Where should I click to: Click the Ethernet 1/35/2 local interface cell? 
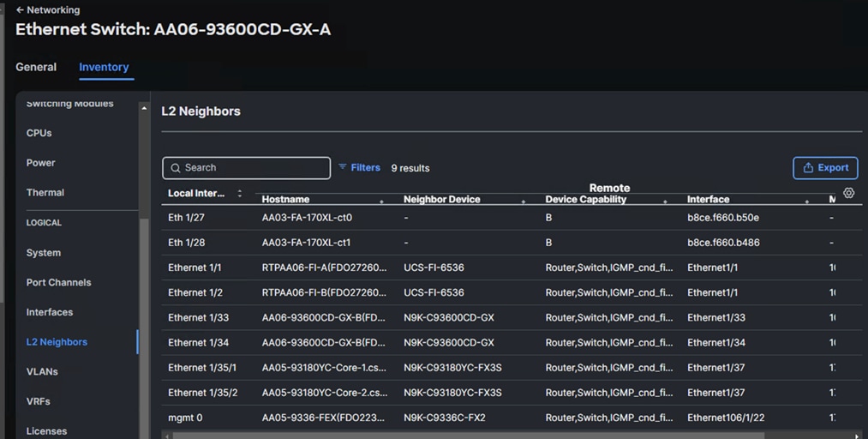202,393
